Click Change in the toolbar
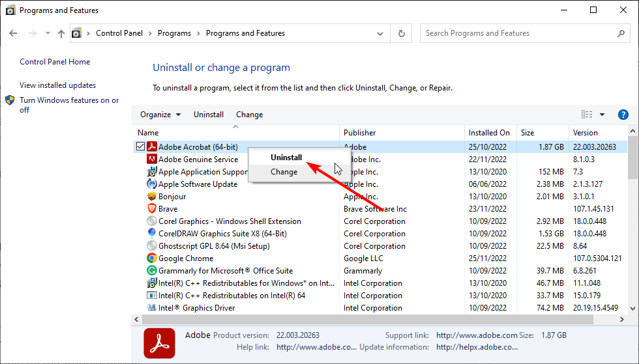The image size is (639, 364). point(249,115)
